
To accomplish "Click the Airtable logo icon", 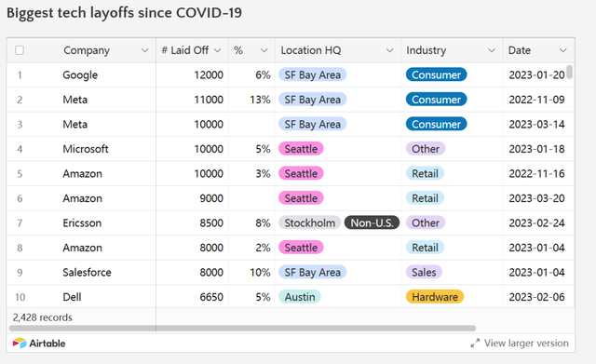I will 20,344.
